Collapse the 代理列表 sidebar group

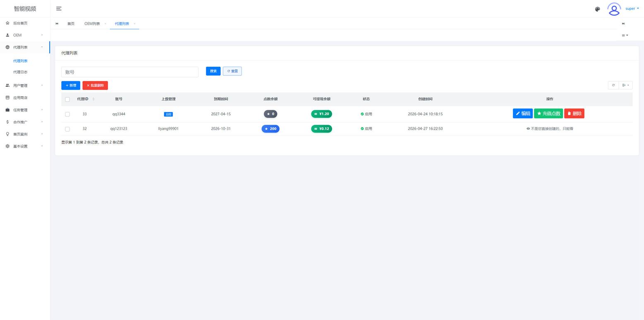(25, 47)
